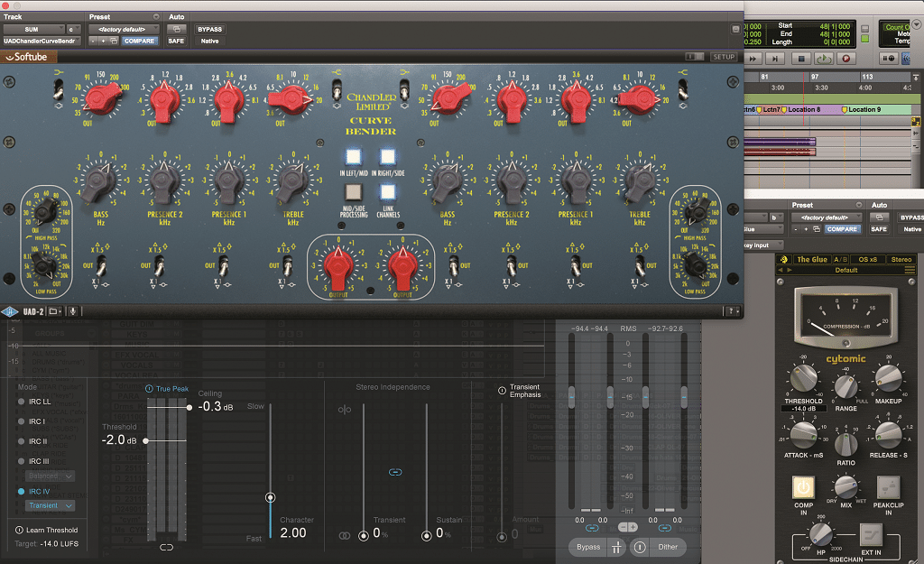Image resolution: width=924 pixels, height=564 pixels.
Task: Click the next preset plus button
Action: (x=103, y=42)
